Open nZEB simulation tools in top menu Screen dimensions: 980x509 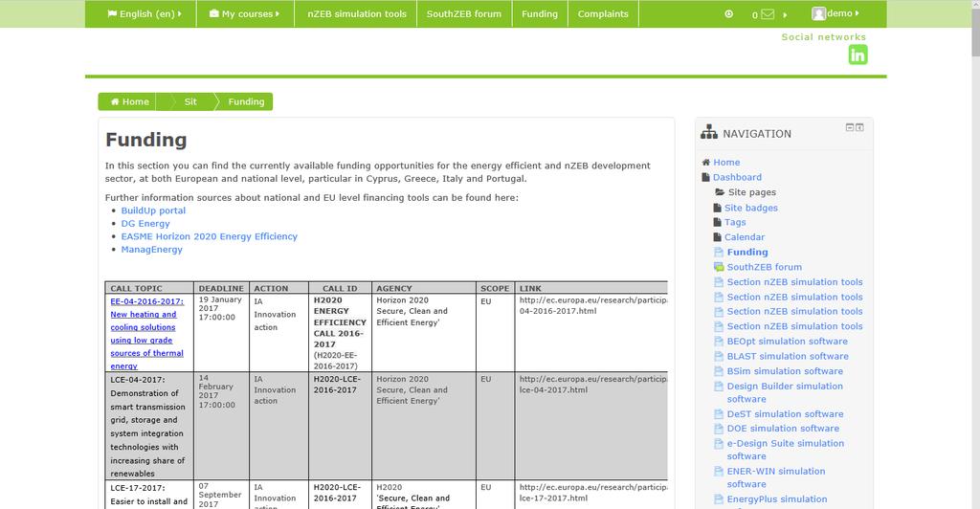pyautogui.click(x=356, y=13)
